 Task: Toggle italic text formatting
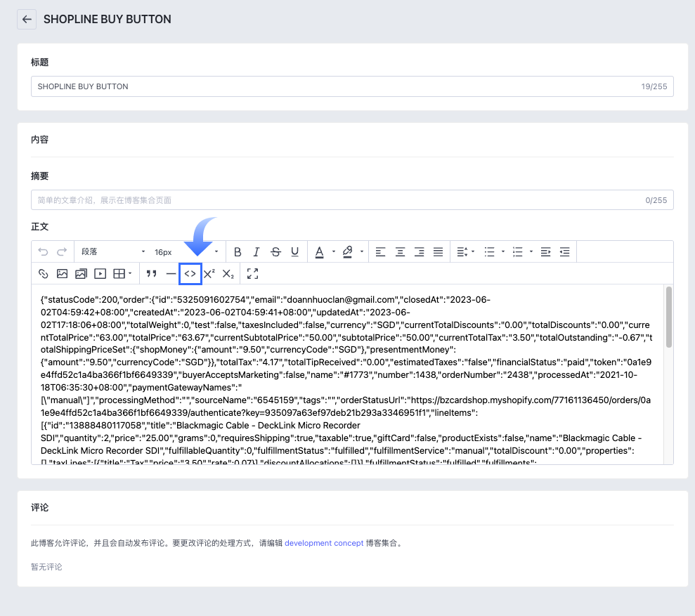click(x=256, y=252)
